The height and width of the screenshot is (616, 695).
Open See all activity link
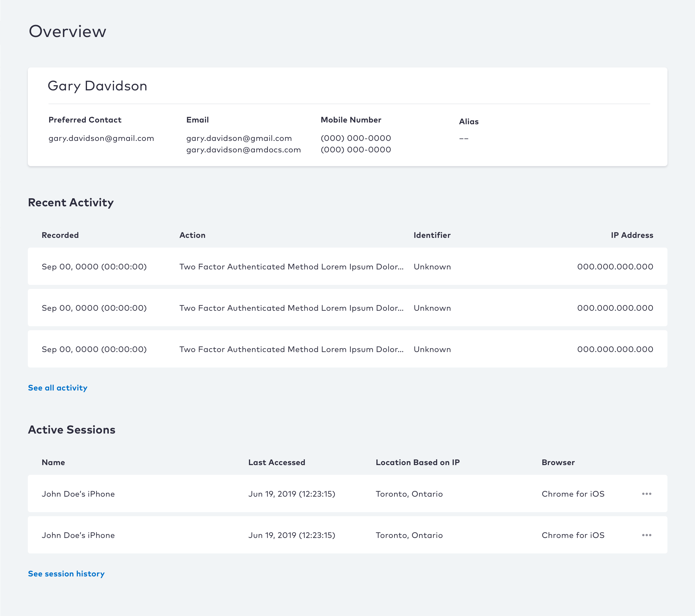click(x=57, y=388)
